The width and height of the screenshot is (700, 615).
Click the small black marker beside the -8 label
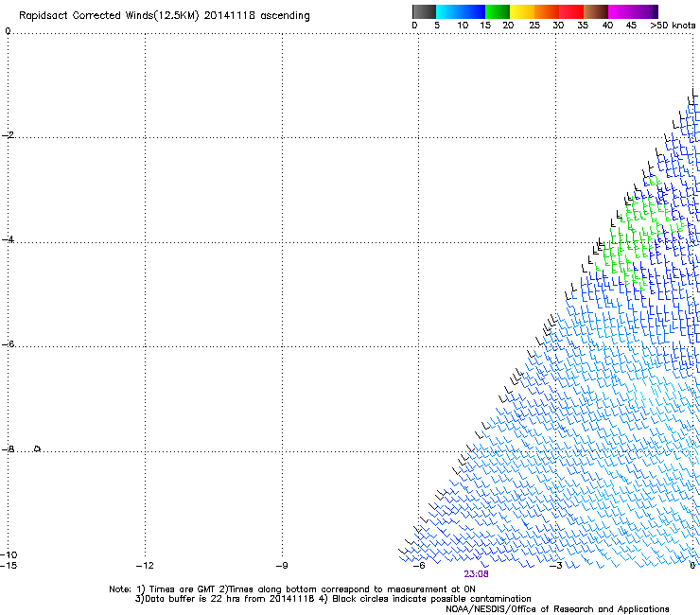(37, 448)
